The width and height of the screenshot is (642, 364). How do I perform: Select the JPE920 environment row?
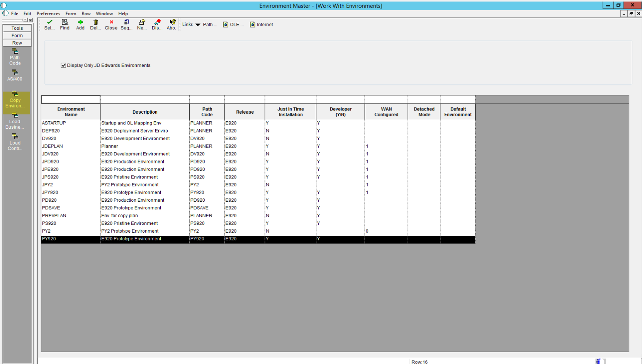(x=258, y=169)
